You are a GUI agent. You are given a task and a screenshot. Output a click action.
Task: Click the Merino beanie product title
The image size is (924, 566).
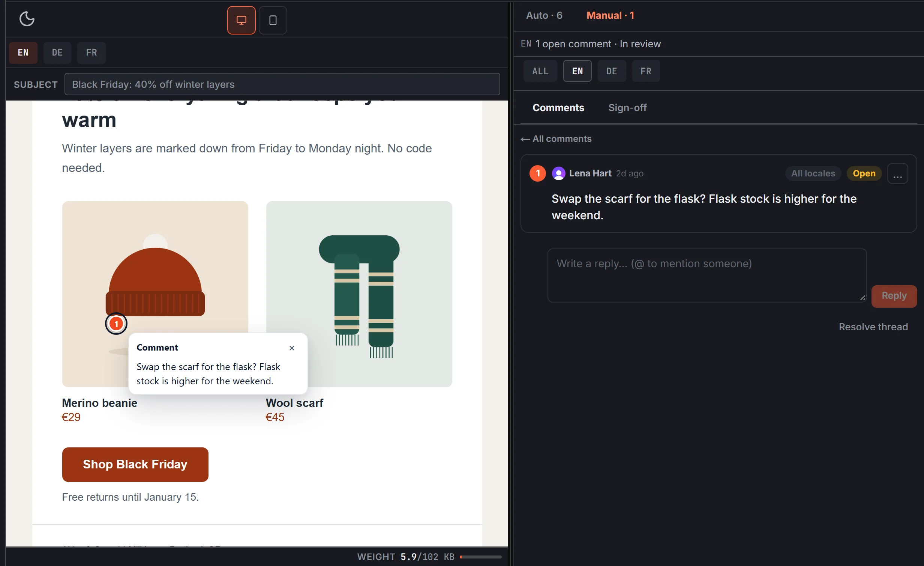[99, 403]
